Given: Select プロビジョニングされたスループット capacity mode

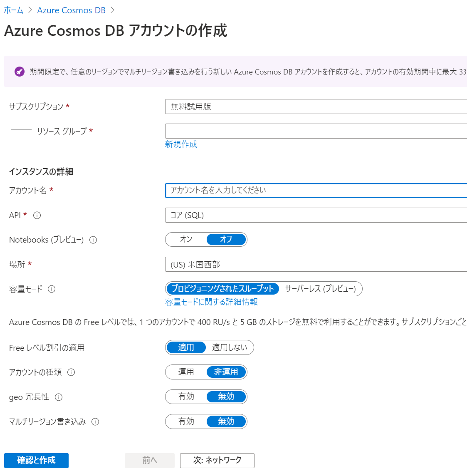Looking at the screenshot, I should click(222, 288).
